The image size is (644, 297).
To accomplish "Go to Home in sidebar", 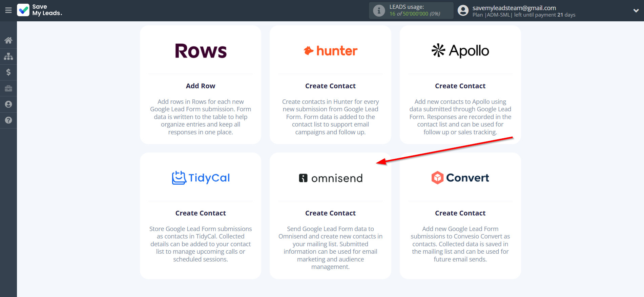I will pyautogui.click(x=8, y=40).
